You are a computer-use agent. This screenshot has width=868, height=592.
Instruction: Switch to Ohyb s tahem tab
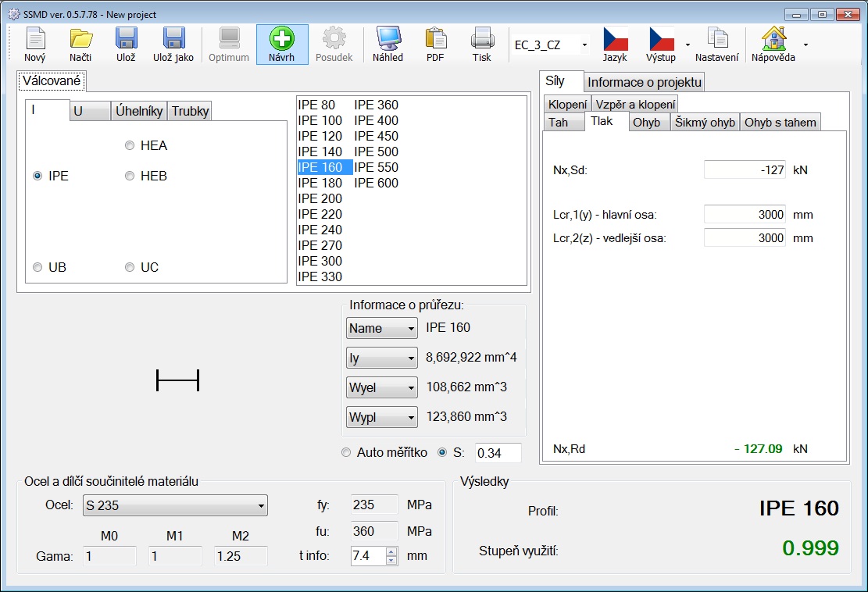point(780,123)
